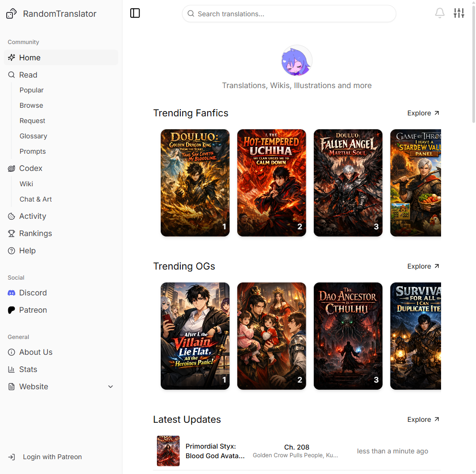Open the Request page
The width and height of the screenshot is (476, 474).
click(x=32, y=121)
